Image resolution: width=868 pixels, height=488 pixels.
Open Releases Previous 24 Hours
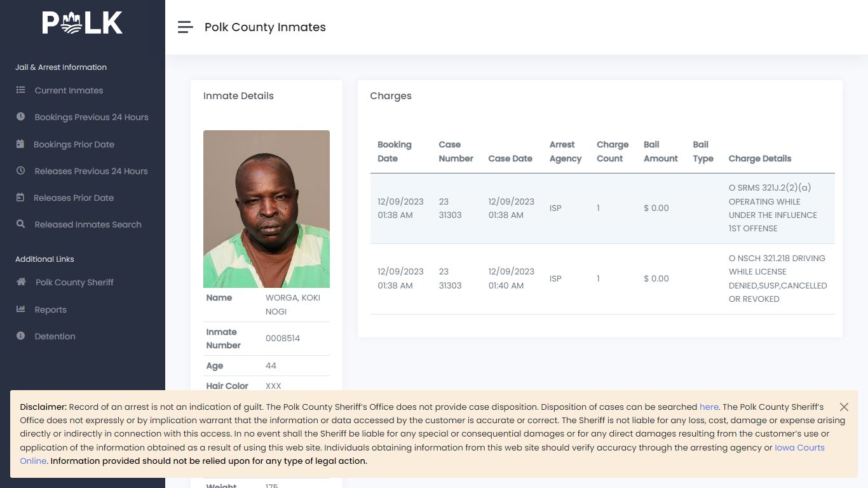click(x=91, y=171)
